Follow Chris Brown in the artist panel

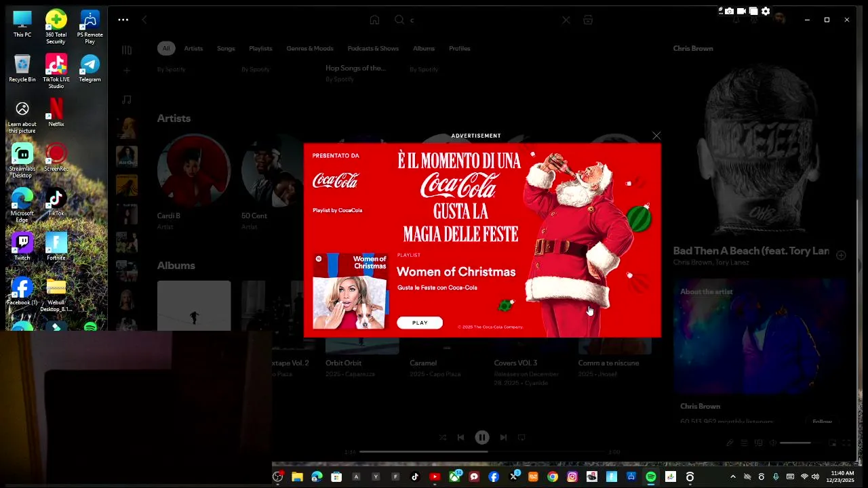[x=822, y=422]
